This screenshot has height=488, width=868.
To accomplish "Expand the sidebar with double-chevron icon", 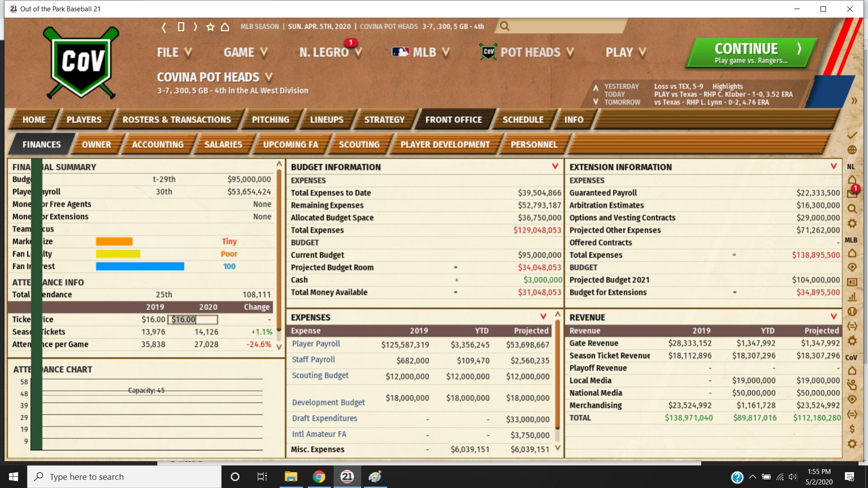I will pyautogui.click(x=854, y=101).
